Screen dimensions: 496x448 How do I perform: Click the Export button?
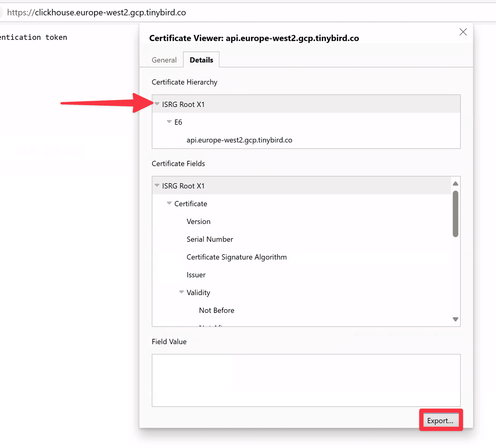pyautogui.click(x=441, y=420)
